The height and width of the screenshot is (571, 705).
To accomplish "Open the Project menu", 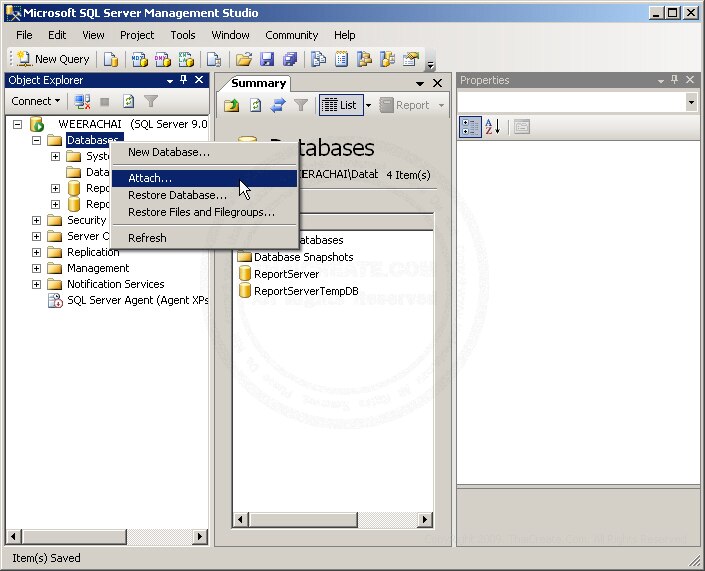I will pos(137,35).
